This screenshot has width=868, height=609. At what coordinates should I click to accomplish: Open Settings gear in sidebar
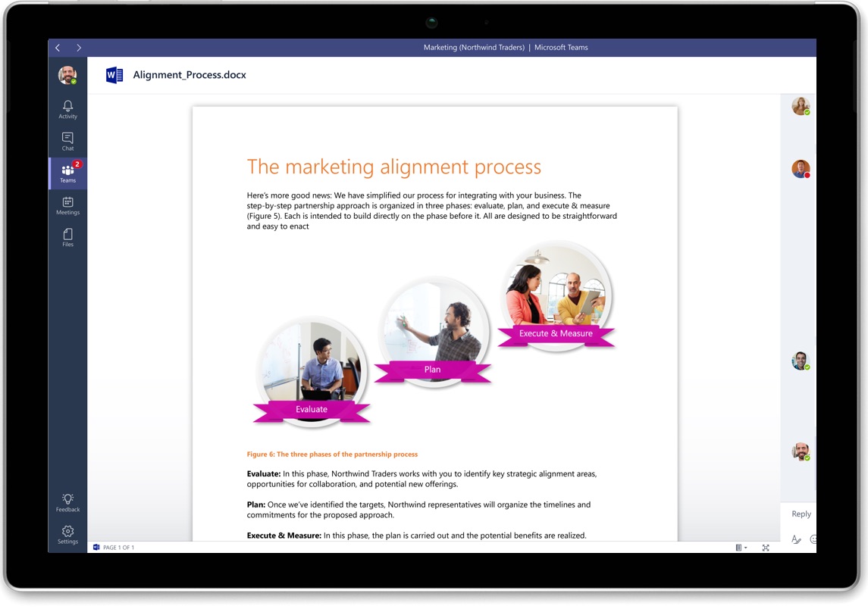(67, 535)
